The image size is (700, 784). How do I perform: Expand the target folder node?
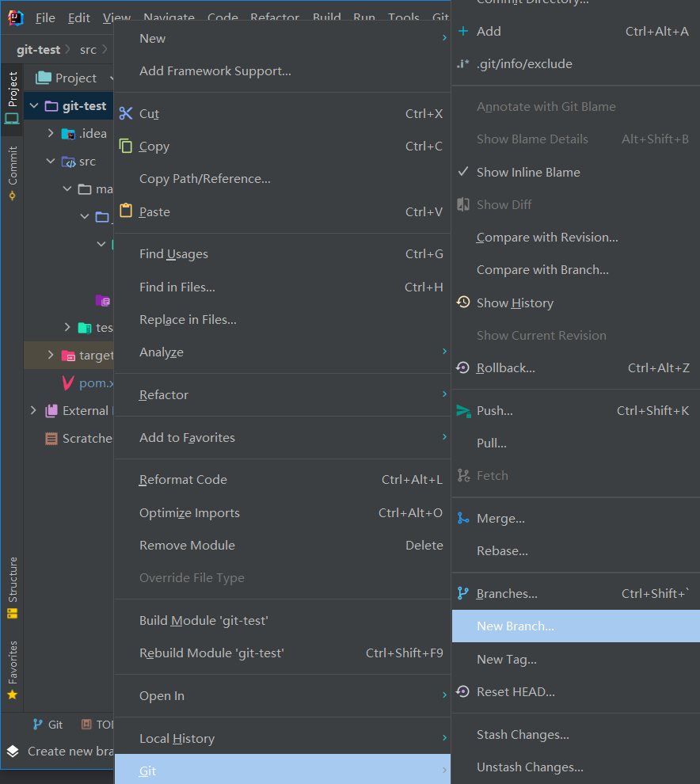[51, 355]
